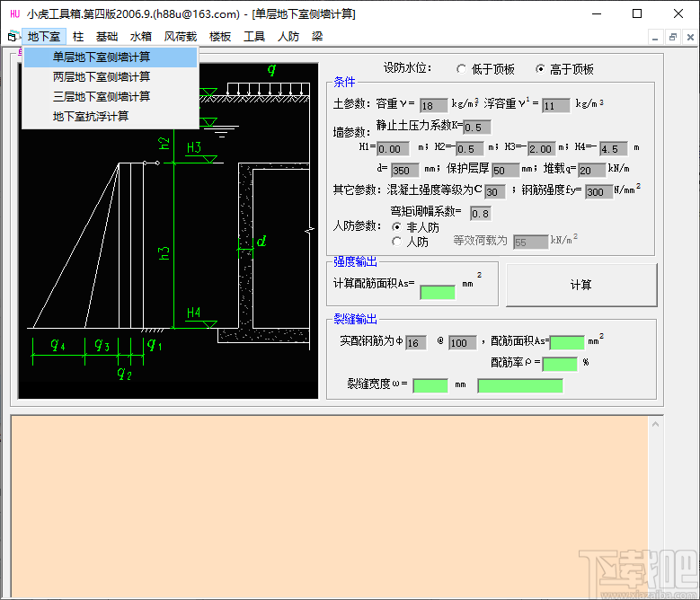Viewport: 700px width, 600px height.
Task: Select 高于顶板 water level option
Action: [564, 69]
